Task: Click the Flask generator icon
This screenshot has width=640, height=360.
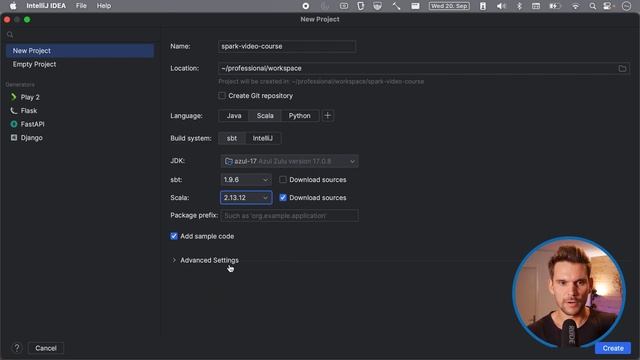Action: (13, 111)
